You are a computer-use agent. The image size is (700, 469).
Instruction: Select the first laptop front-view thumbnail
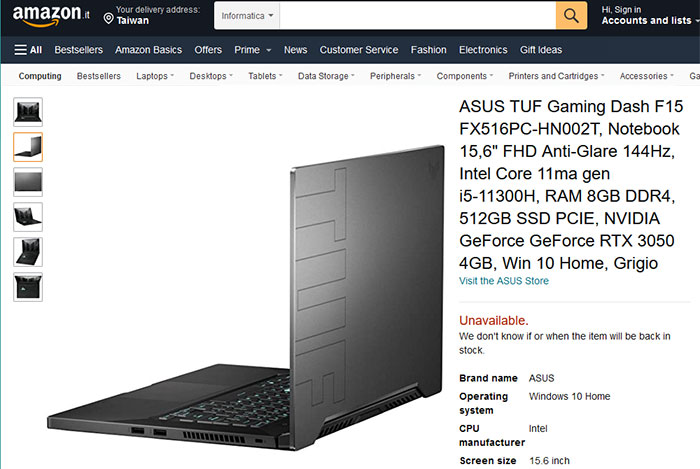coord(28,112)
